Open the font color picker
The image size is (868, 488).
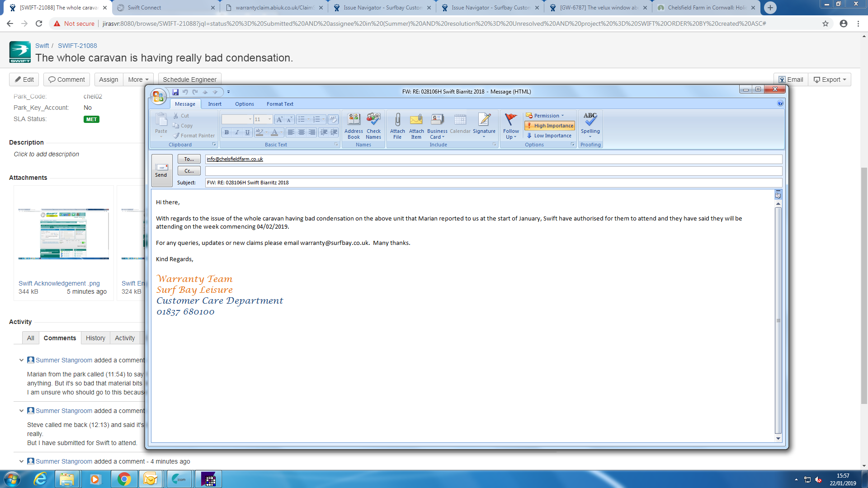coord(281,132)
